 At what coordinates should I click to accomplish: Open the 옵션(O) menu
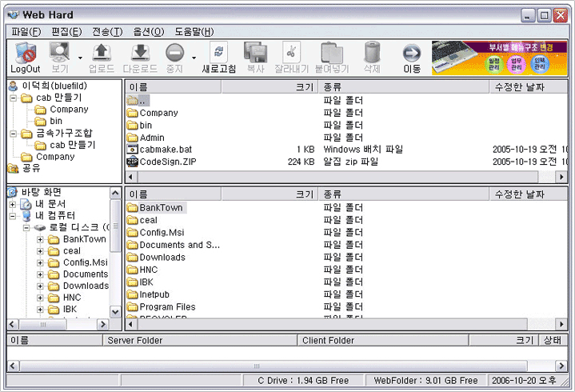(147, 32)
